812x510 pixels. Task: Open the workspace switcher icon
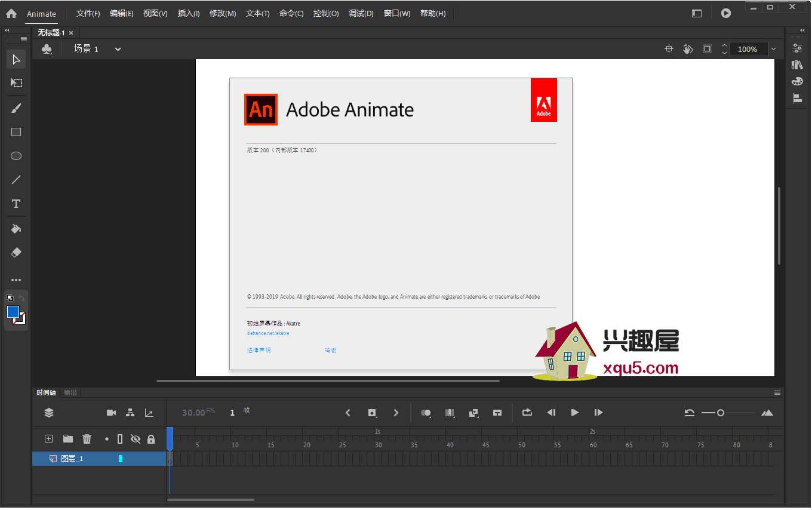[697, 13]
